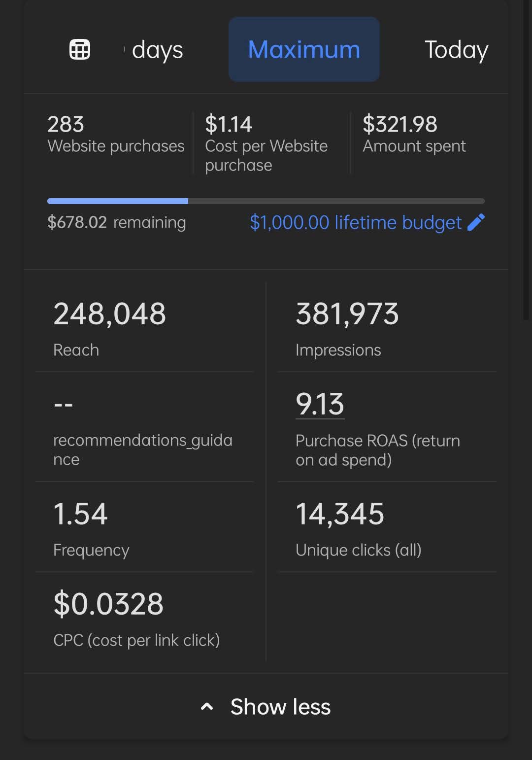Select the Today date range tab
Viewport: 532px width, 760px height.
(456, 50)
